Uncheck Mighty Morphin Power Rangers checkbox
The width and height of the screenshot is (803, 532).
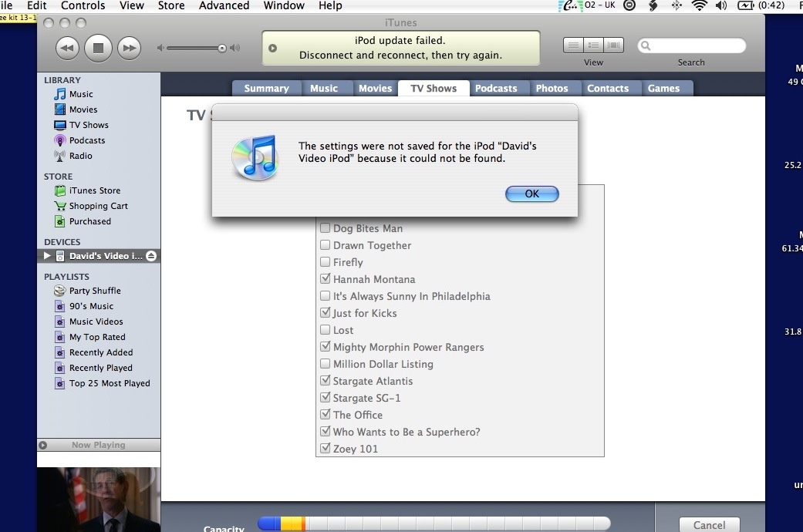pos(325,346)
